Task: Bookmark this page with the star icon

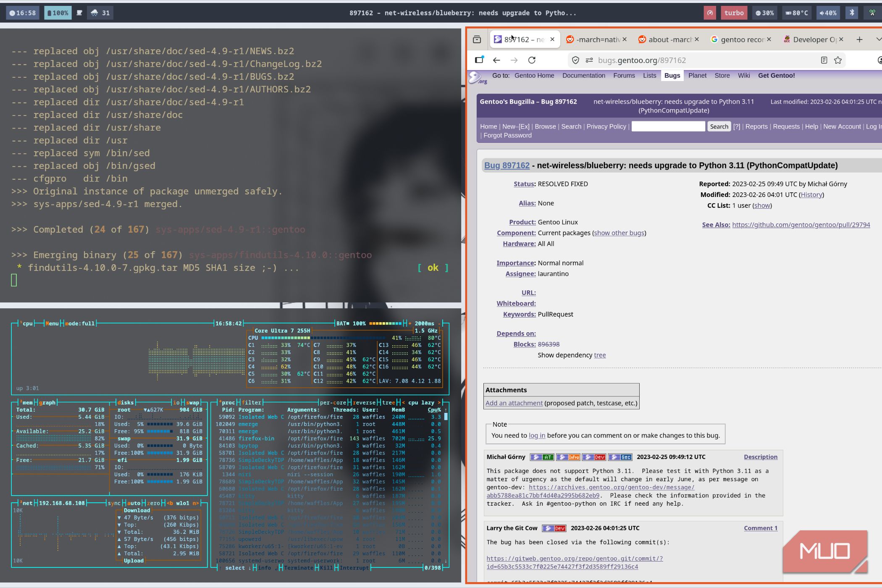Action: pos(838,60)
